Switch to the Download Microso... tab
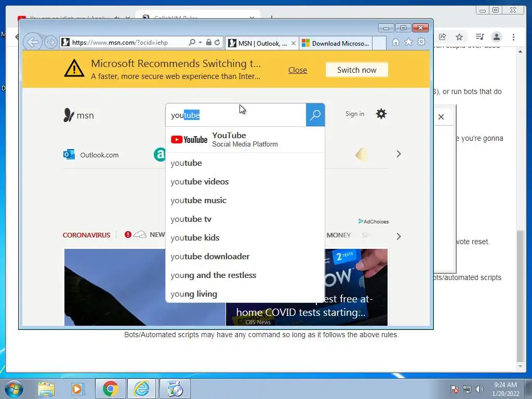Screen dimensions: 532x399 [336, 44]
